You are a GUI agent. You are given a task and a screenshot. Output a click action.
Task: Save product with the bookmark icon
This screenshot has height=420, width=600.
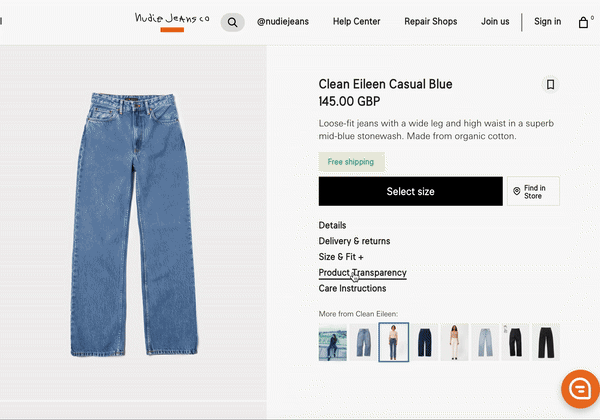(550, 85)
